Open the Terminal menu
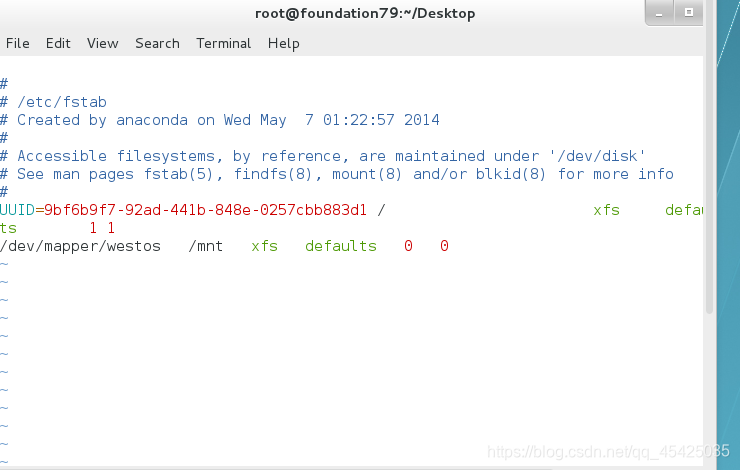The height and width of the screenshot is (470, 740). [x=224, y=43]
